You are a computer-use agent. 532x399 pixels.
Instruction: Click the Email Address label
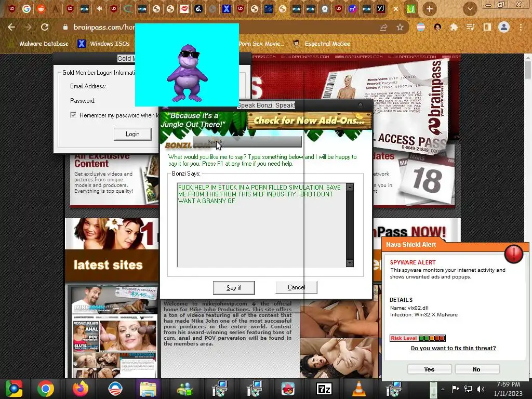(x=88, y=86)
